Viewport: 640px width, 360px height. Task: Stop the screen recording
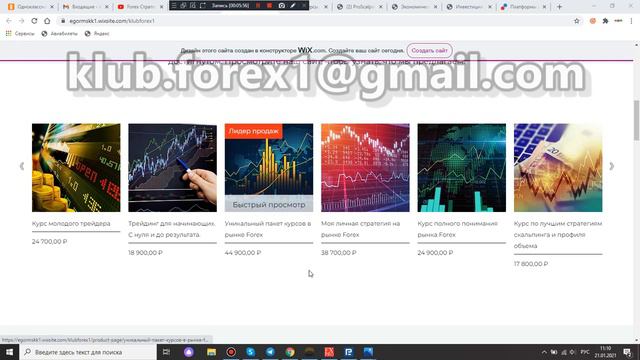tap(269, 5)
